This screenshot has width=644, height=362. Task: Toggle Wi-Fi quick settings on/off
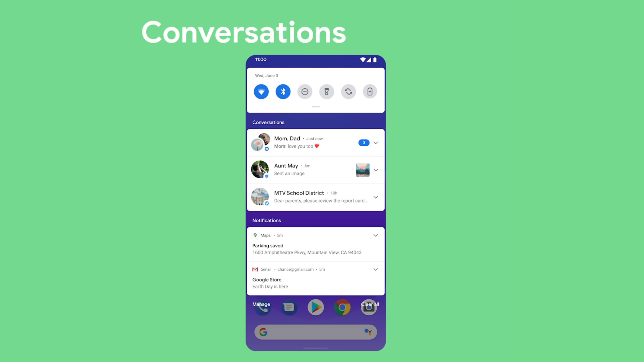pos(261,92)
